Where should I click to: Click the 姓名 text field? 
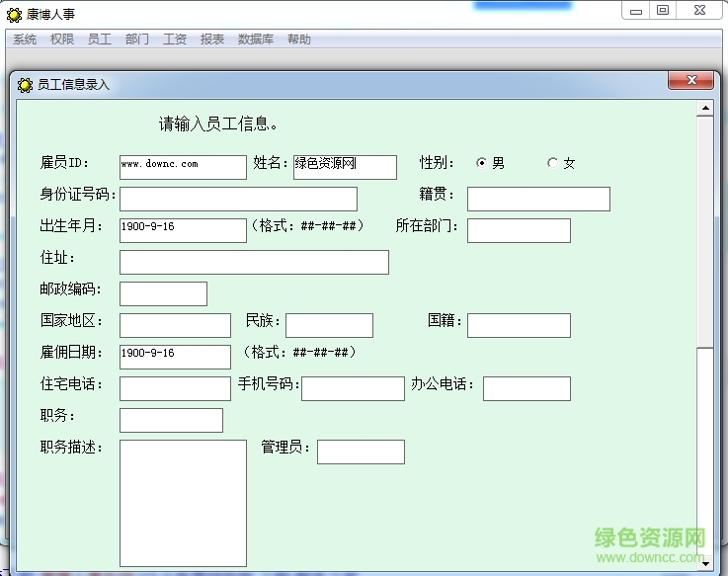point(345,167)
